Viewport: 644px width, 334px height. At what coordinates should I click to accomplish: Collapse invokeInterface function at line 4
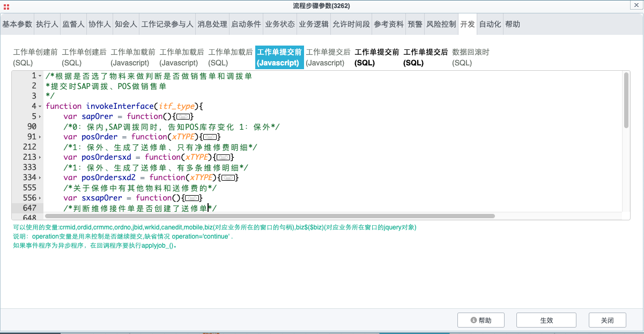pyautogui.click(x=40, y=107)
